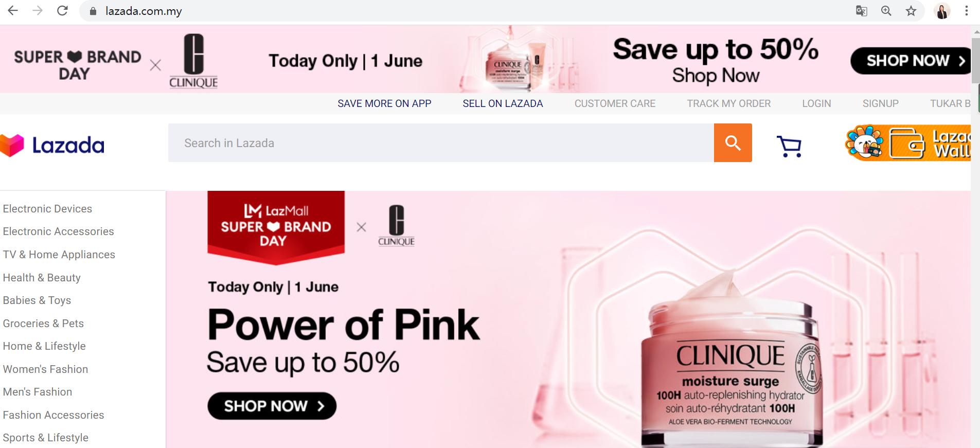Click inside the Search in Lazada field
Image resolution: width=980 pixels, height=448 pixels.
click(441, 142)
